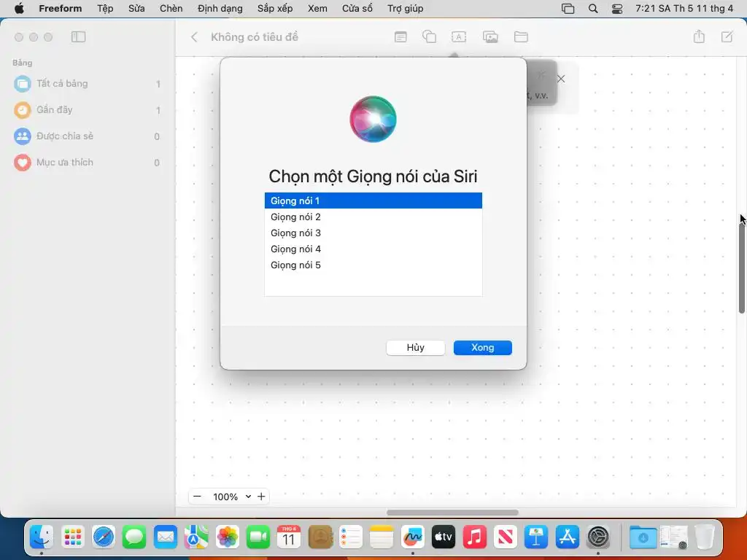Toggle the Freeform sidebar icon
Image resolution: width=747 pixels, height=560 pixels.
(x=79, y=36)
